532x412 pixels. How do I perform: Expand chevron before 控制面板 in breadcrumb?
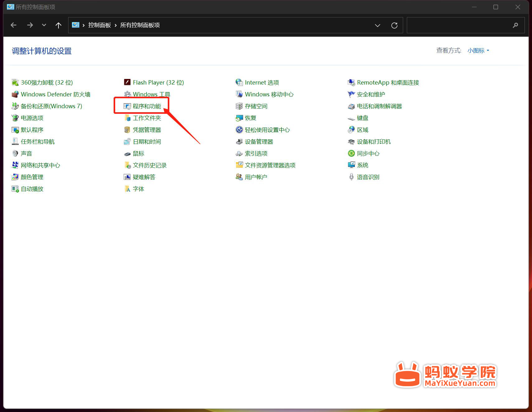point(83,25)
